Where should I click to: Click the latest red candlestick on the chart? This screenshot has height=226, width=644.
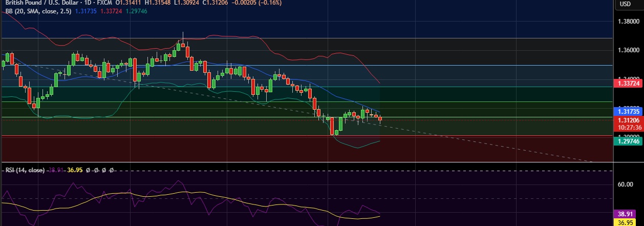tap(380, 119)
